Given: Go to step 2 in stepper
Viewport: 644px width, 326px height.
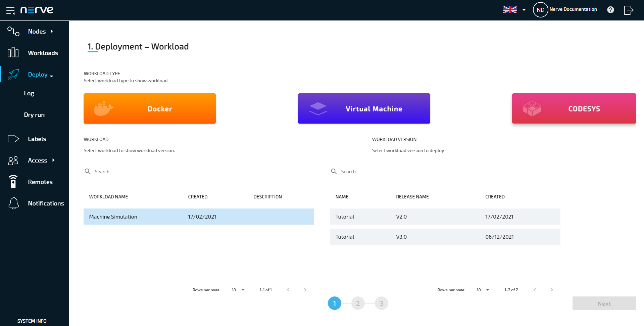Looking at the screenshot, I should click(358, 304).
